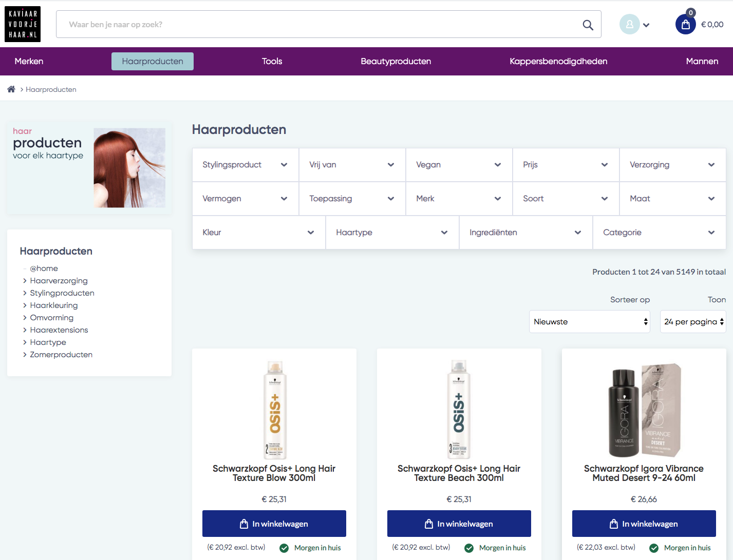Expand the Vegan filter

pyautogui.click(x=459, y=165)
